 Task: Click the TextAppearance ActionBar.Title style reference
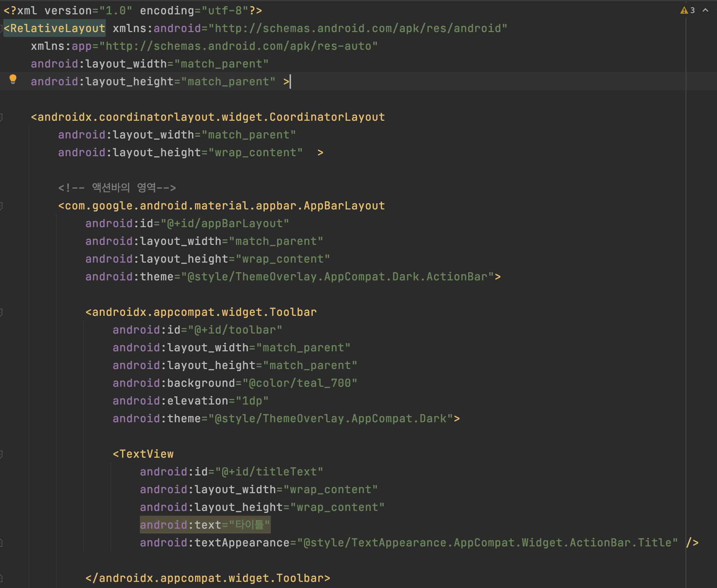point(488,543)
